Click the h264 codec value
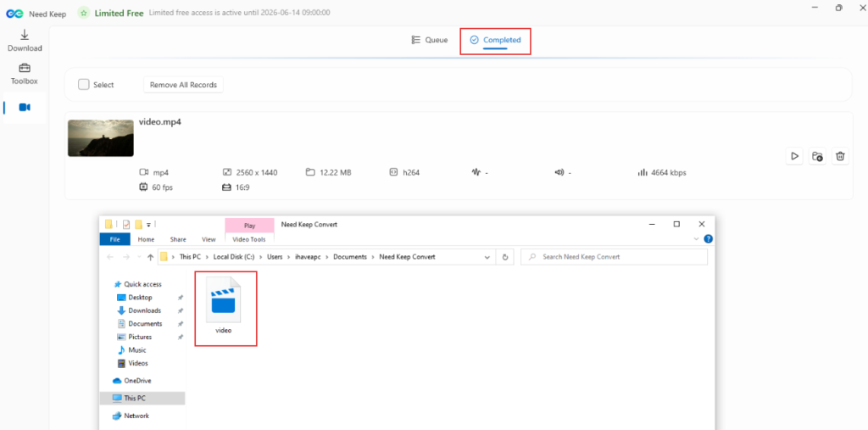This screenshot has width=868, height=430. 411,173
